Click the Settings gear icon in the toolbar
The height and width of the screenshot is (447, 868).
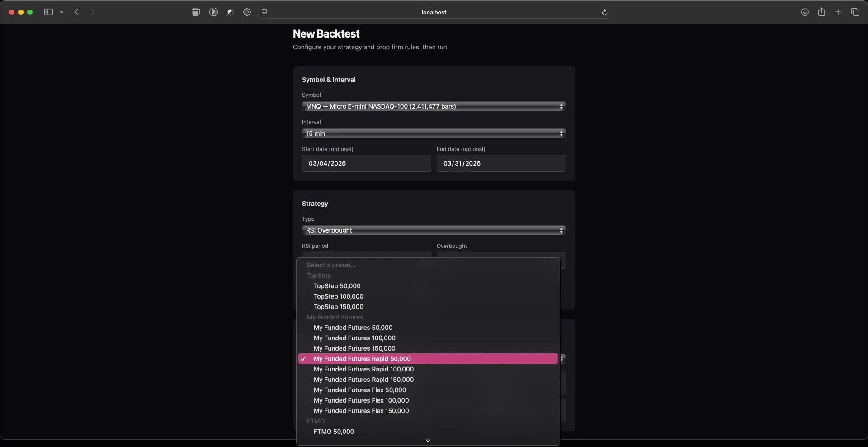247,12
